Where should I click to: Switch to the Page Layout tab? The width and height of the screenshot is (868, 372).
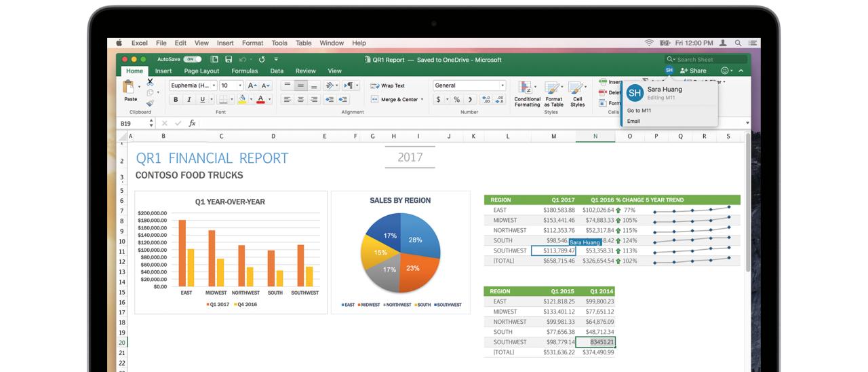(x=201, y=71)
